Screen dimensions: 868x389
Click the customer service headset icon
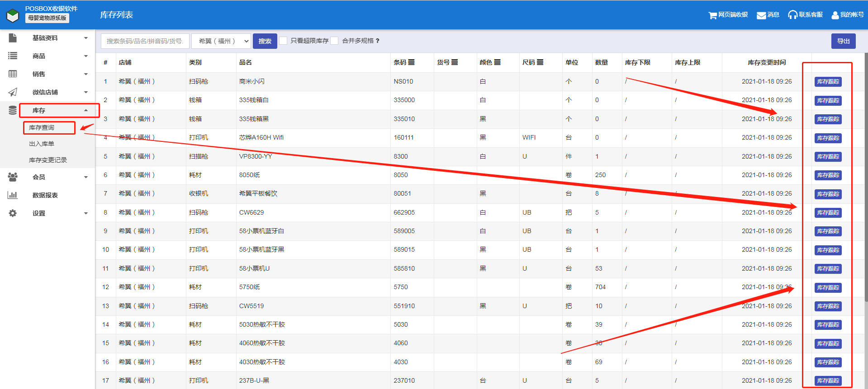tap(792, 15)
